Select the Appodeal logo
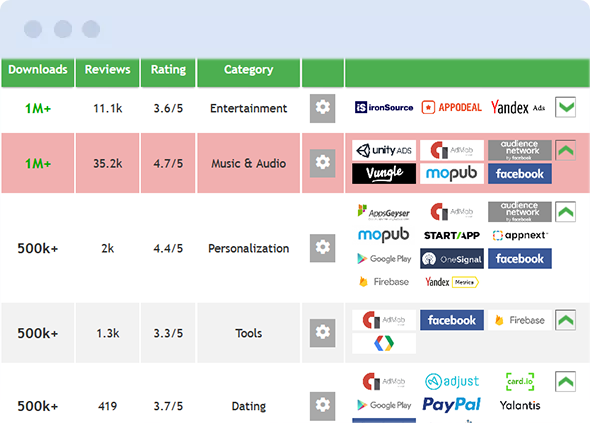Screen dimensions: 590x423 tap(452, 108)
